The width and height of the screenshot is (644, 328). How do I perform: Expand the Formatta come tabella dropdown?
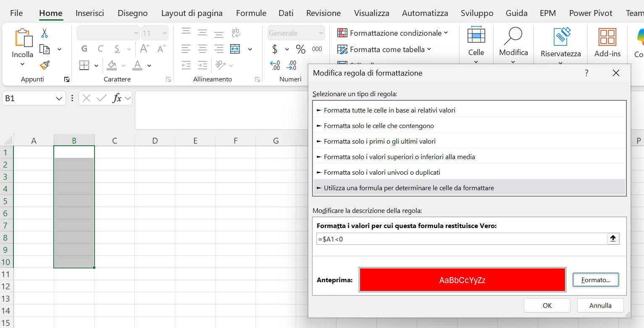(429, 49)
